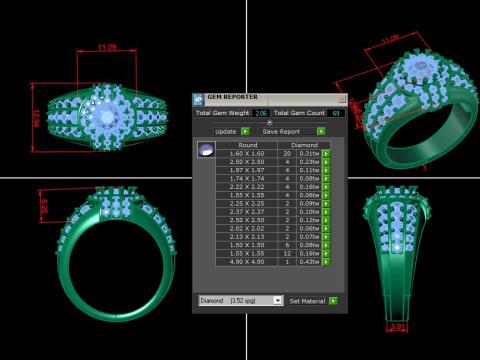The width and height of the screenshot is (480, 360).
Task: Click the green arrow for 0.11tw row
Action: pyautogui.click(x=326, y=170)
